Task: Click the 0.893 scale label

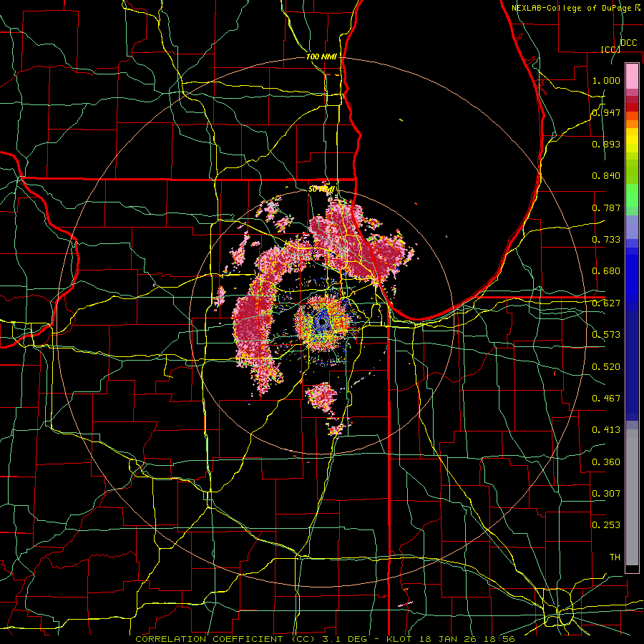Action: click(x=606, y=144)
